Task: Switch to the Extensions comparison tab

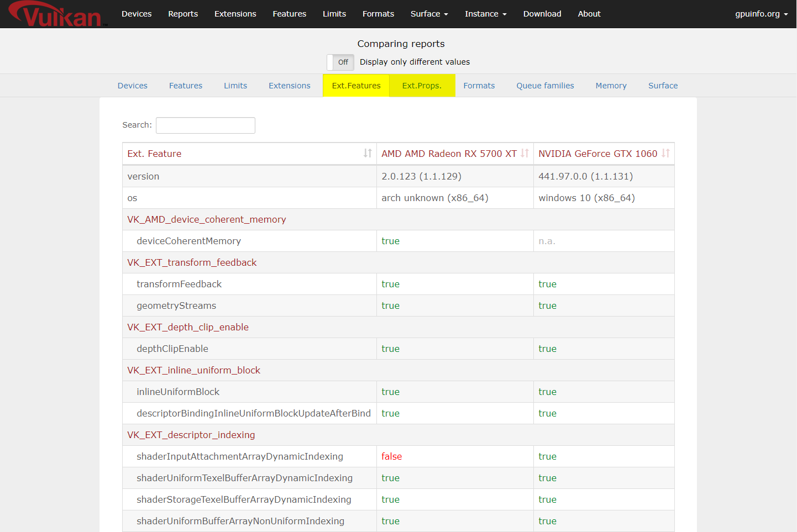Action: tap(290, 86)
